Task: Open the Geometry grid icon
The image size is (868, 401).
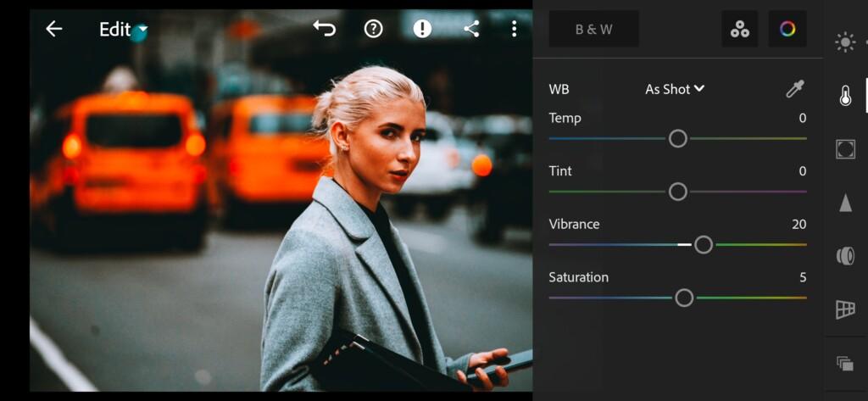Action: 845,309
